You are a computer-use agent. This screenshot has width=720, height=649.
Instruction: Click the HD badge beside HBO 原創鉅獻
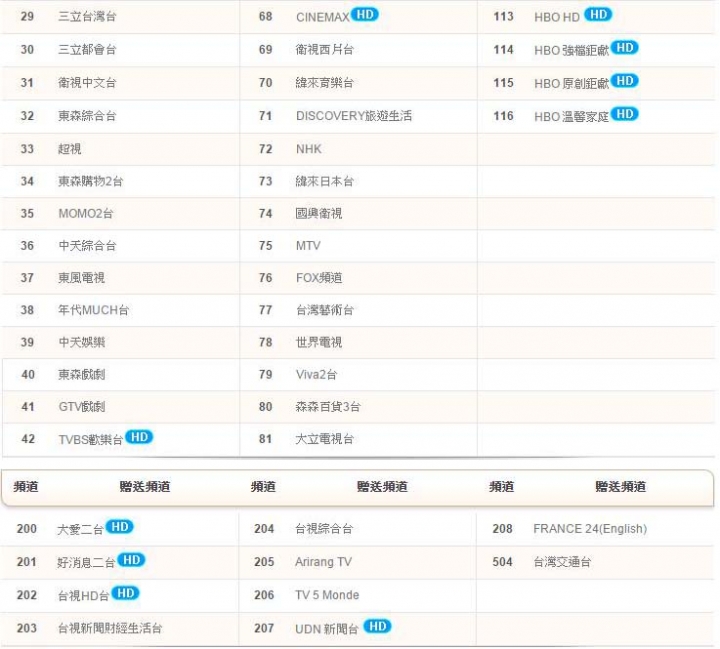[624, 81]
